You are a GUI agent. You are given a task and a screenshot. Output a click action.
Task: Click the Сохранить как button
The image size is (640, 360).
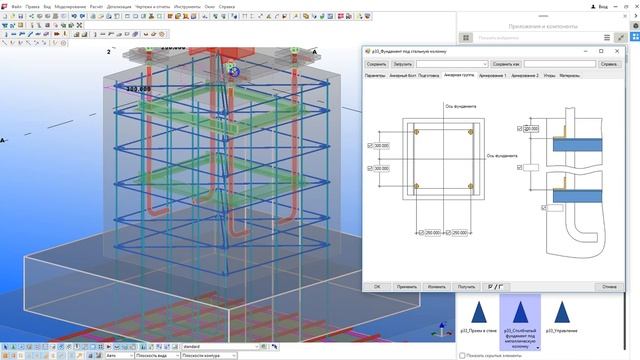pyautogui.click(x=505, y=64)
